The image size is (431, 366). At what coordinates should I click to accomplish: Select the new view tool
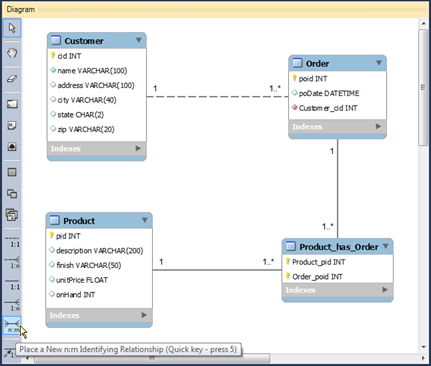tap(12, 193)
